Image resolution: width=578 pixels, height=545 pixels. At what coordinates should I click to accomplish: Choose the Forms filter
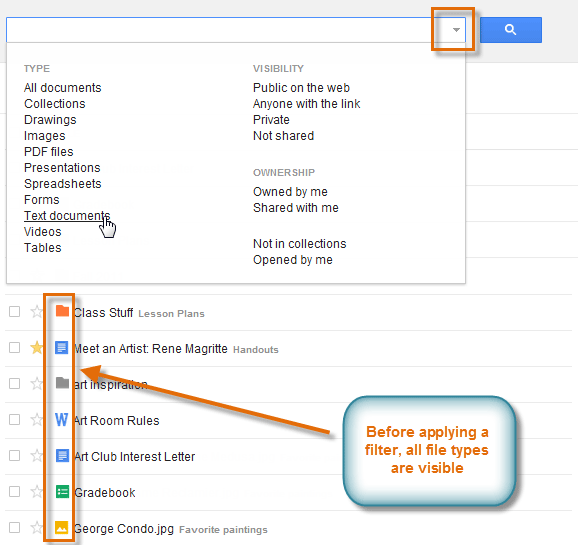[42, 199]
